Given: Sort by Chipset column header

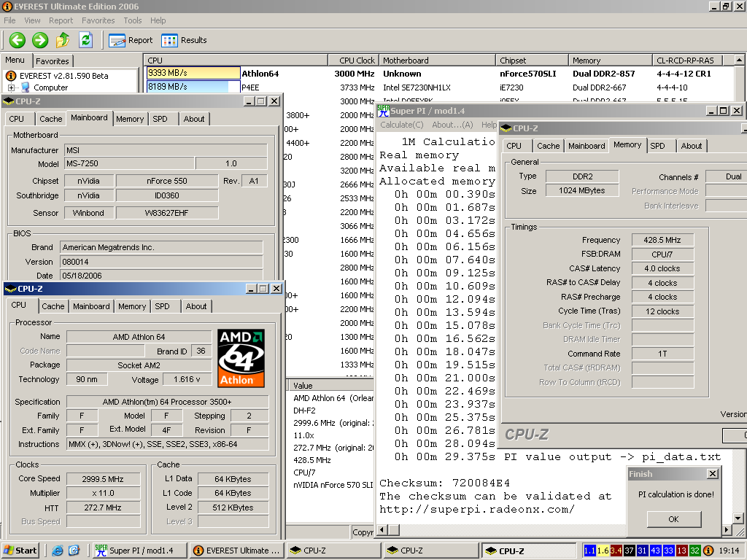Looking at the screenshot, I should tap(532, 61).
